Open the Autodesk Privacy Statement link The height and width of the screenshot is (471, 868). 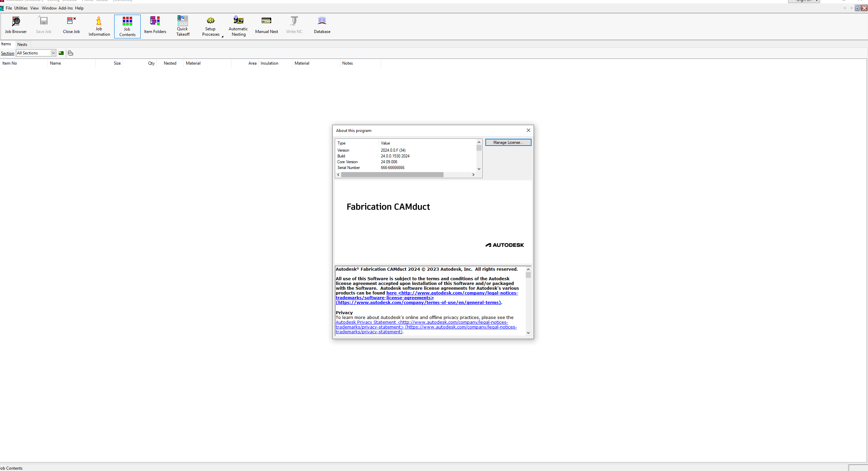366,322
